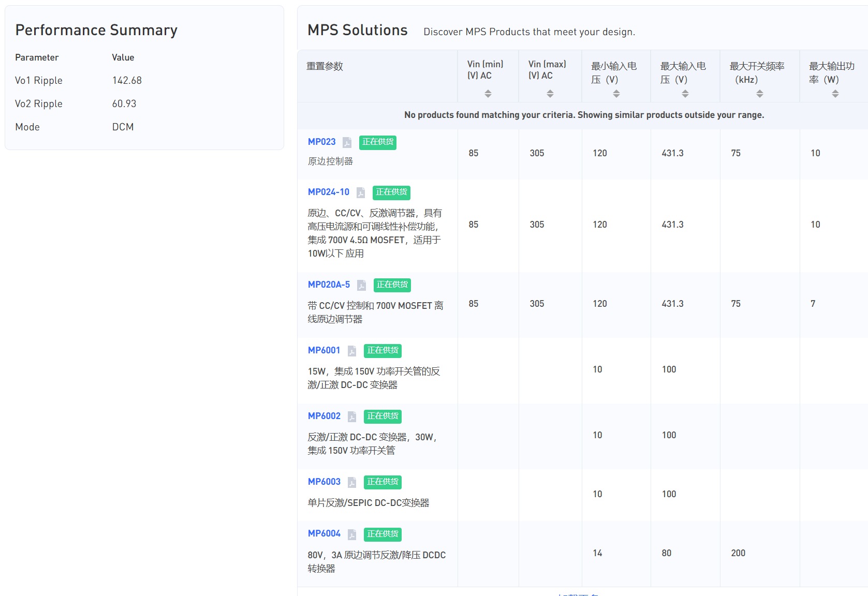Open the MP6002 datasheet PDF icon
This screenshot has height=596, width=868.
click(352, 416)
